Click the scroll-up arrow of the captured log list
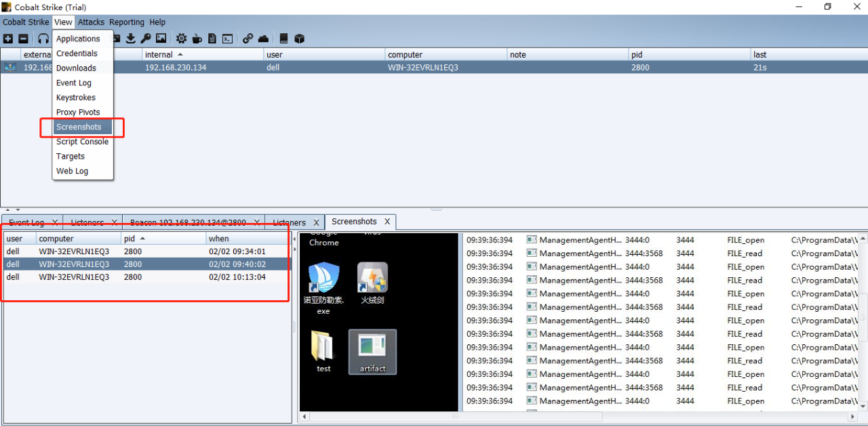Image resolution: width=868 pixels, height=427 pixels. pyautogui.click(x=863, y=239)
